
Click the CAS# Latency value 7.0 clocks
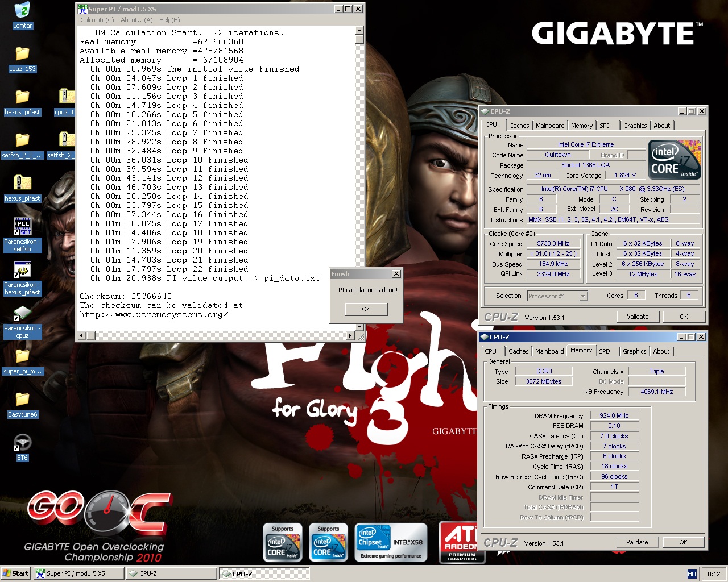point(614,436)
